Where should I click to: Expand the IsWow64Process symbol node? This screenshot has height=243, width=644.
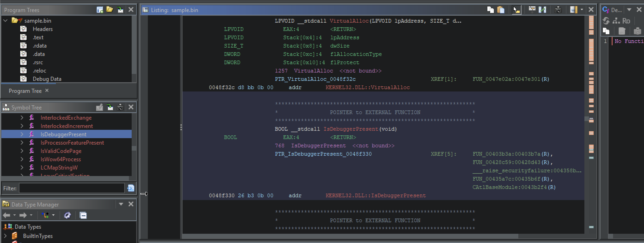tap(22, 159)
